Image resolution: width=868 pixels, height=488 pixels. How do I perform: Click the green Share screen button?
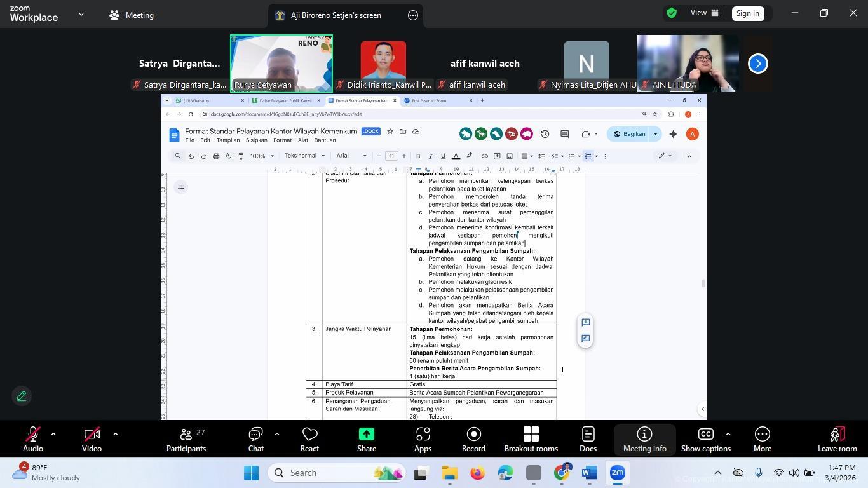click(x=367, y=439)
